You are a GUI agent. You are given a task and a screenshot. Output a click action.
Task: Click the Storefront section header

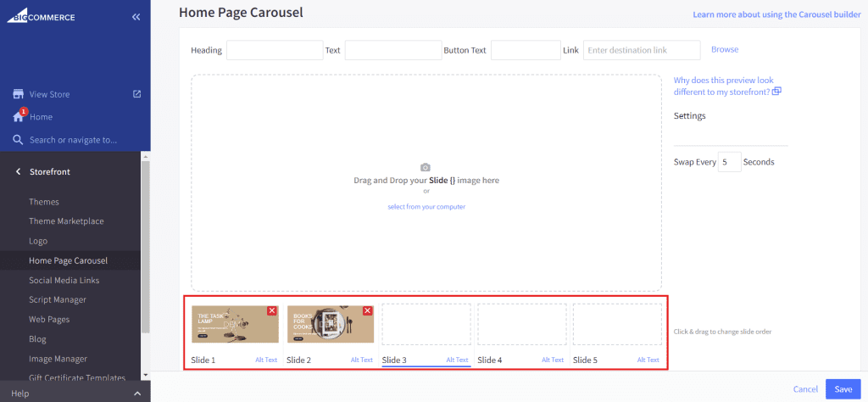click(50, 171)
